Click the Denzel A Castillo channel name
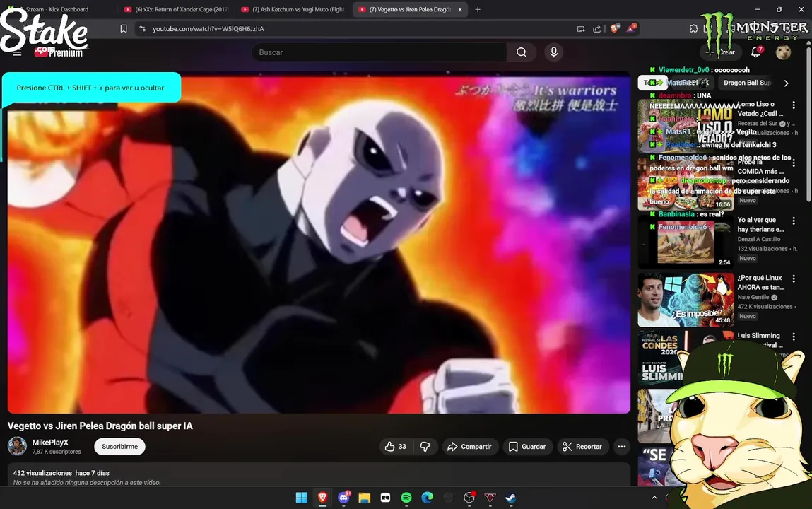Image resolution: width=812 pixels, height=509 pixels. [x=759, y=239]
